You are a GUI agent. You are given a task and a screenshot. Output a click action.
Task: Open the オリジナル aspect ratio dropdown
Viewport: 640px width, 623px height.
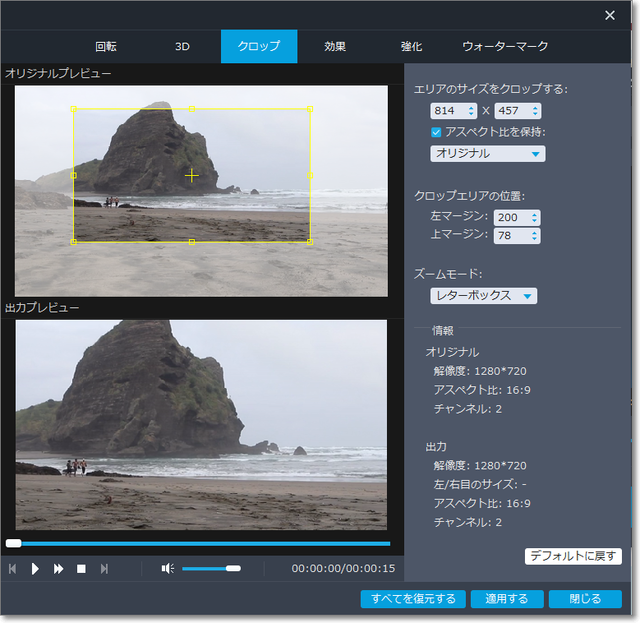[x=488, y=154]
